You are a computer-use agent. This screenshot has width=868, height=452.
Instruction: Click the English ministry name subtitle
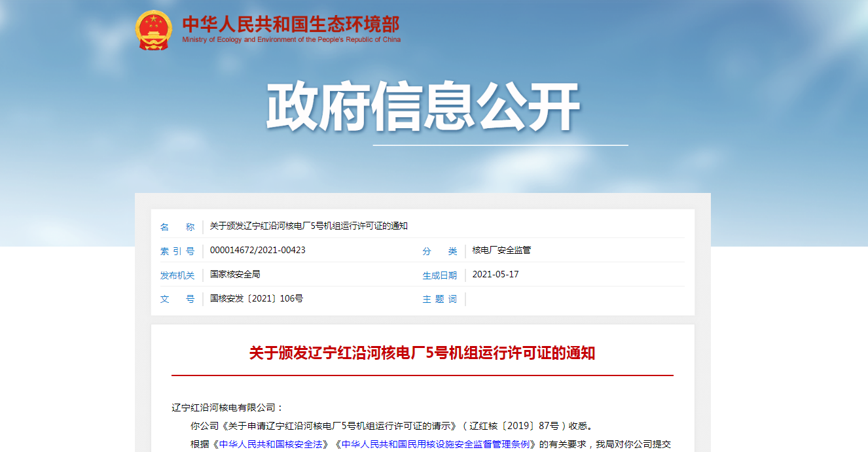(x=291, y=40)
